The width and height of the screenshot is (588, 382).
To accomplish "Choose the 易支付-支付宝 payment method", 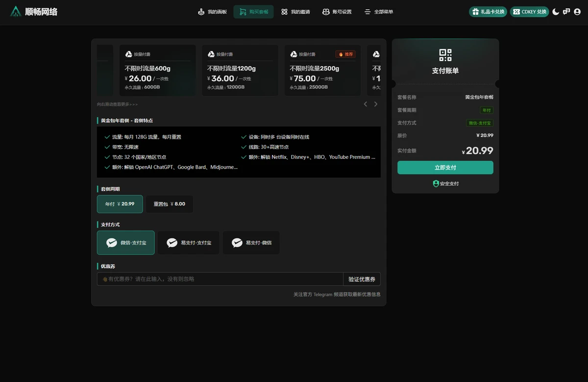I will 189,243.
